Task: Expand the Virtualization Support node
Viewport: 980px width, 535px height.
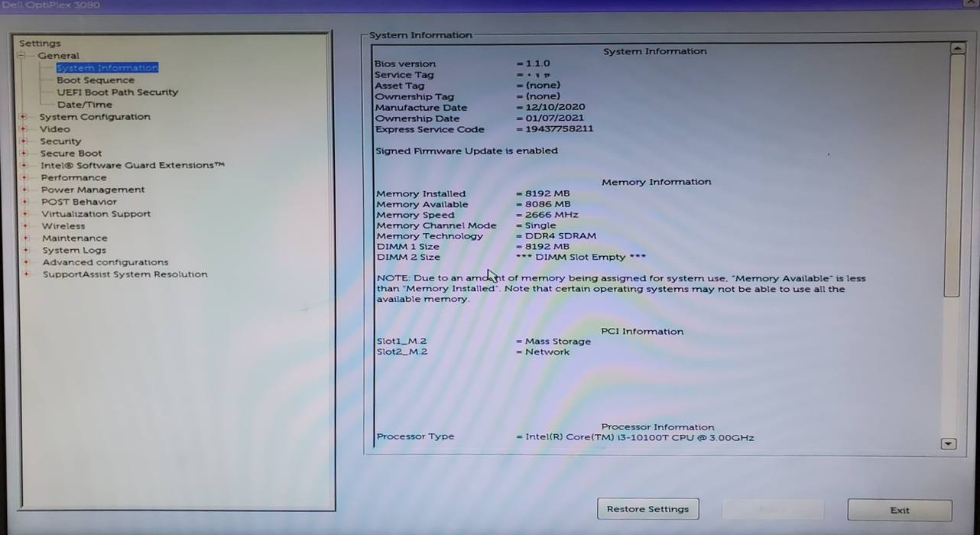Action: [25, 214]
